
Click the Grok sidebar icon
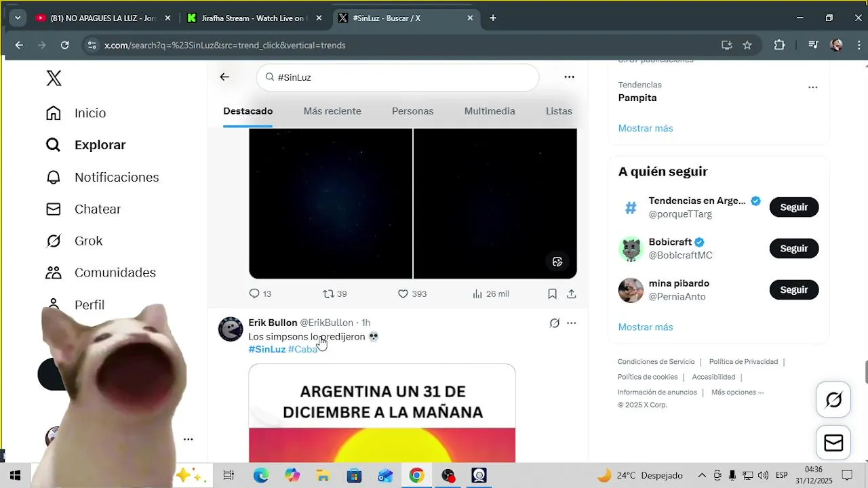(54, 241)
